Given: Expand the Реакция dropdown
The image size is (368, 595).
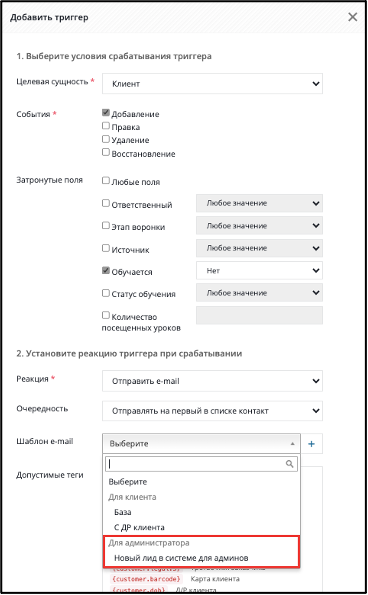Looking at the screenshot, I should (x=212, y=381).
